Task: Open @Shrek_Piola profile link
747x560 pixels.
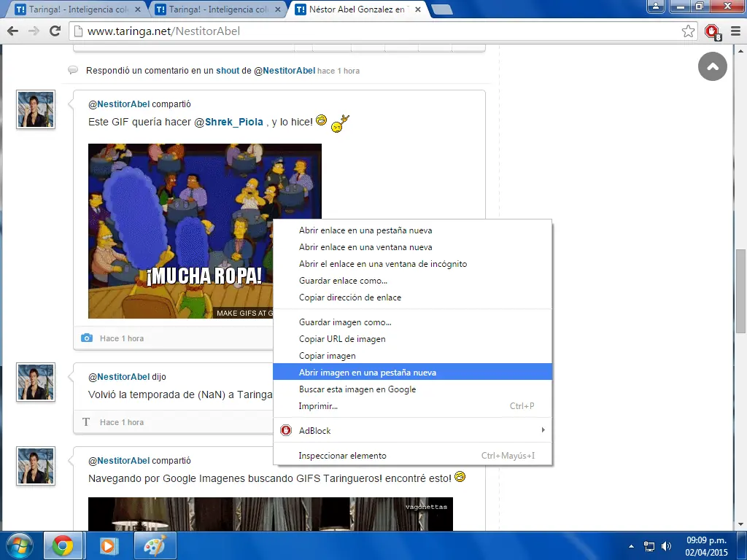Action: [x=228, y=122]
